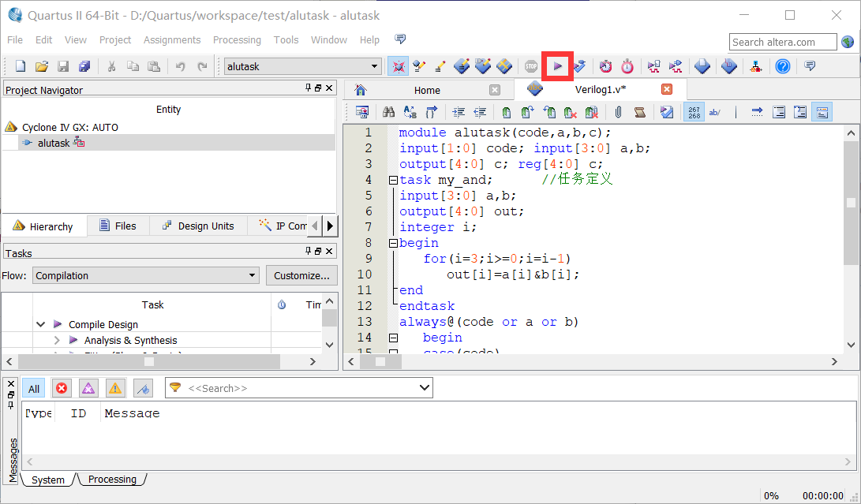Click the Cut scissors icon
The height and width of the screenshot is (504, 861).
click(111, 66)
